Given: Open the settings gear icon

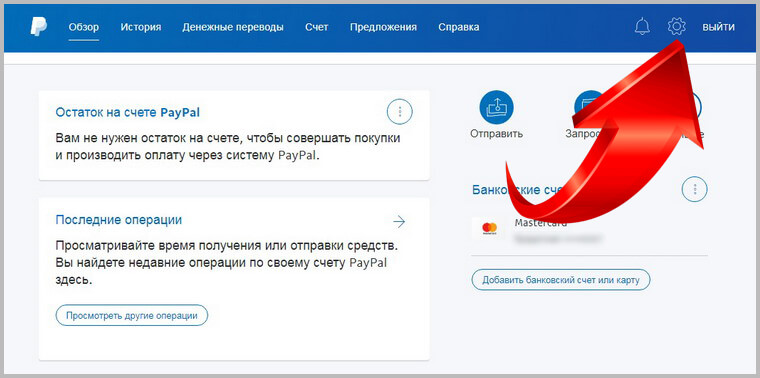Looking at the screenshot, I should click(x=676, y=26).
